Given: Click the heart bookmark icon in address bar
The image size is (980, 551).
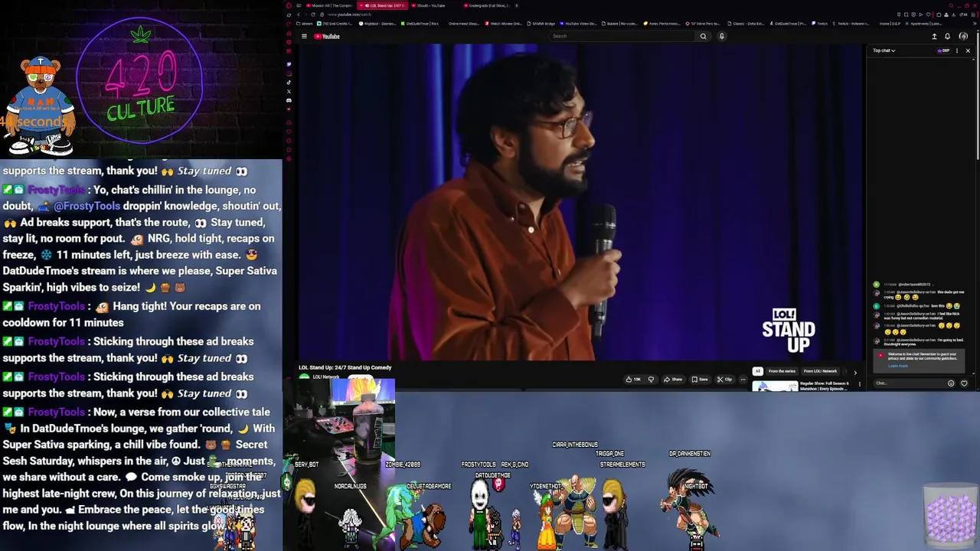Looking at the screenshot, I should pyautogui.click(x=929, y=15).
